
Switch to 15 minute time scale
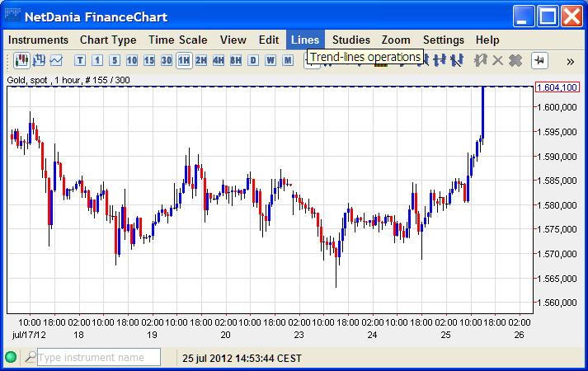pos(149,60)
